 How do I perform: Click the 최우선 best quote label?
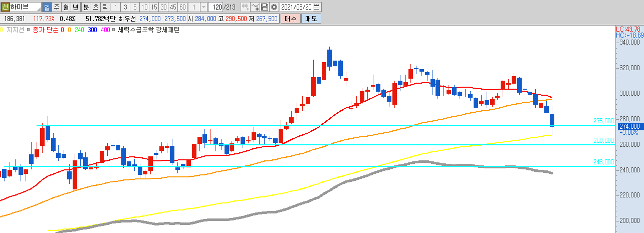click(x=127, y=19)
